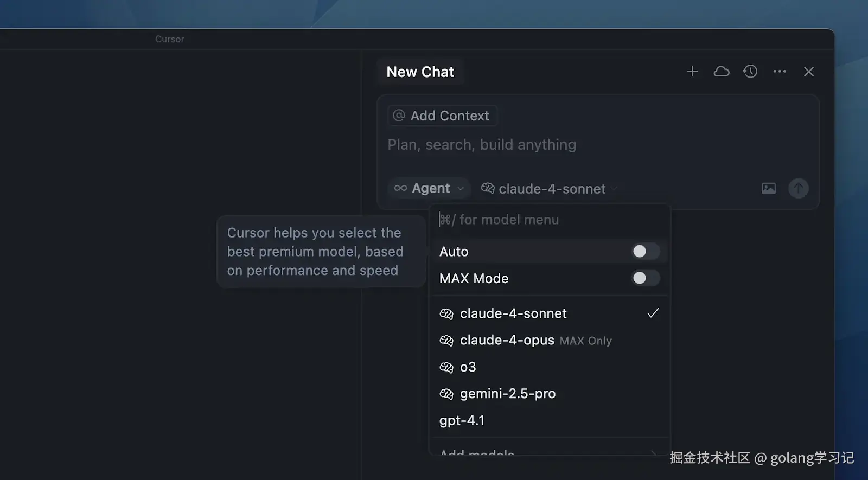This screenshot has height=480, width=868.
Task: Click the image attachment icon
Action: (x=769, y=188)
